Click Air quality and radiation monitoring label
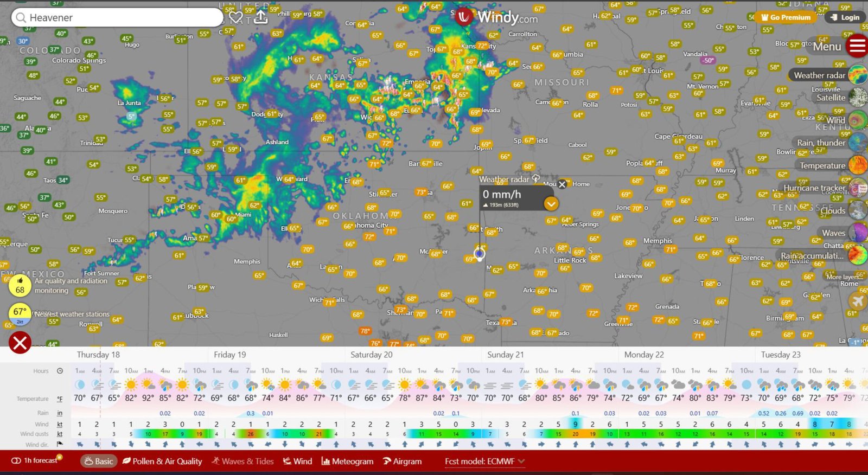The width and height of the screenshot is (868, 475). point(71,286)
